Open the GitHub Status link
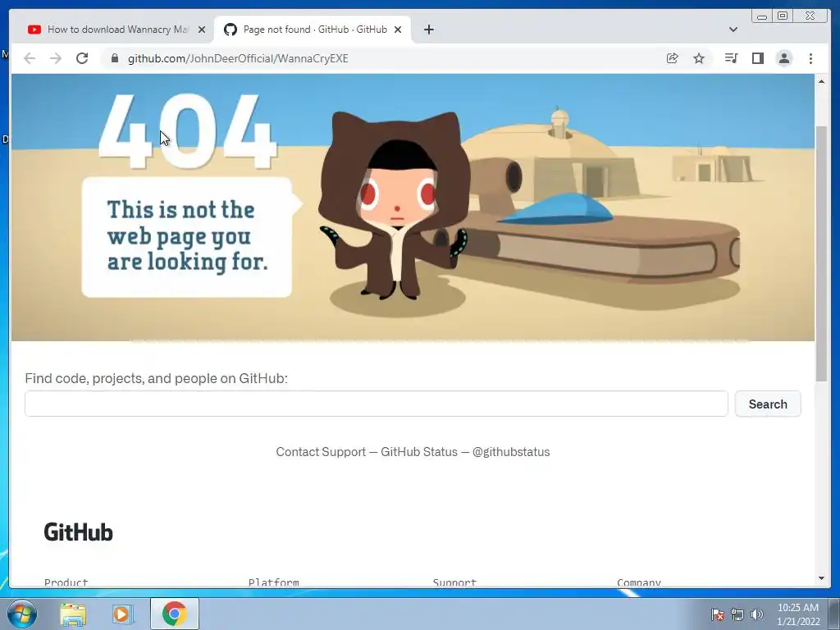Screen dimensions: 840x630 point(419,452)
